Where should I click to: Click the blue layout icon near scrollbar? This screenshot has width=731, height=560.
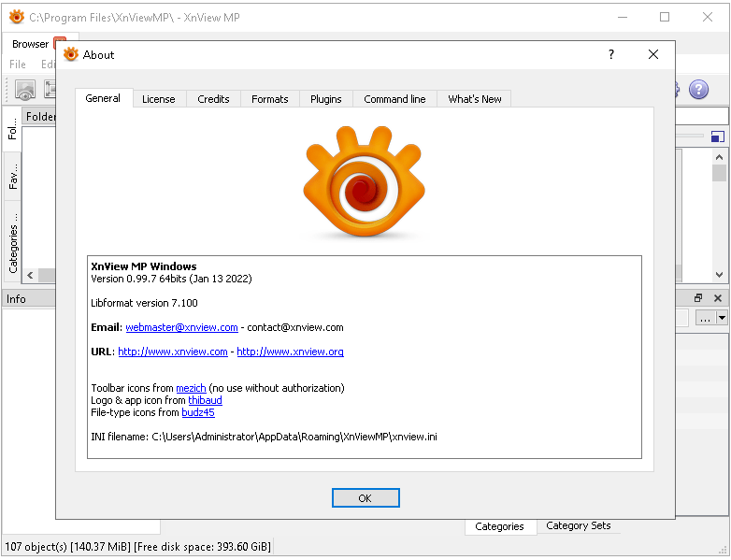[718, 136]
